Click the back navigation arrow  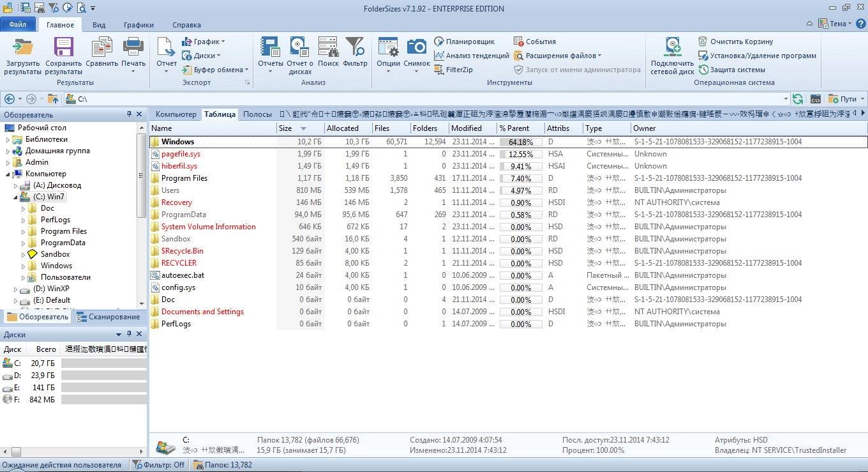click(x=9, y=99)
